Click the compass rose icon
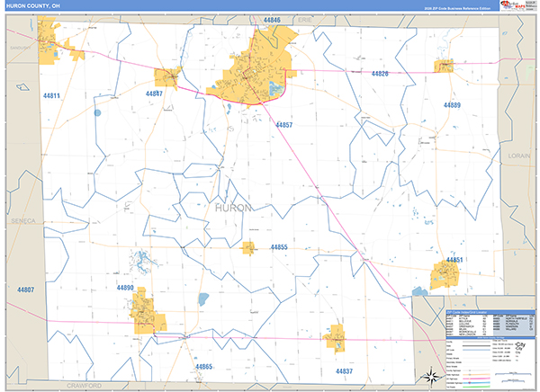Image resolution: width=540 pixels, height=392 pixels. click(x=430, y=376)
